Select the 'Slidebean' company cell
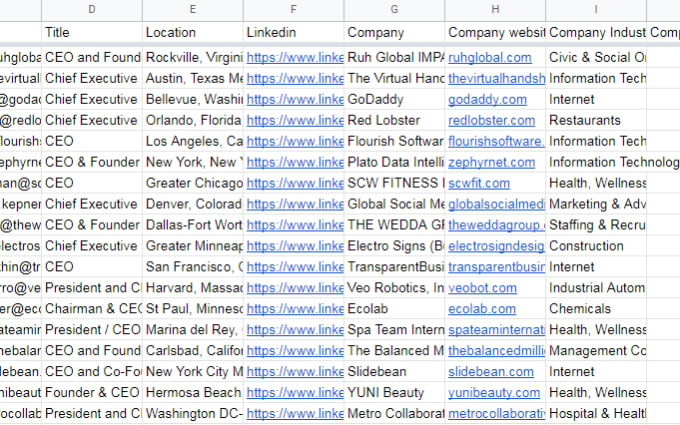The height and width of the screenshot is (425, 680). tap(395, 372)
